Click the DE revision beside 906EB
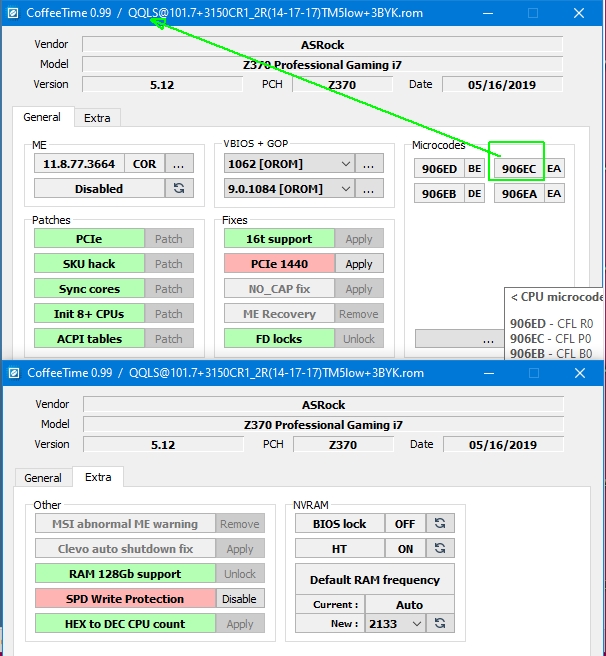Screen dimensions: 606x656 point(474,193)
